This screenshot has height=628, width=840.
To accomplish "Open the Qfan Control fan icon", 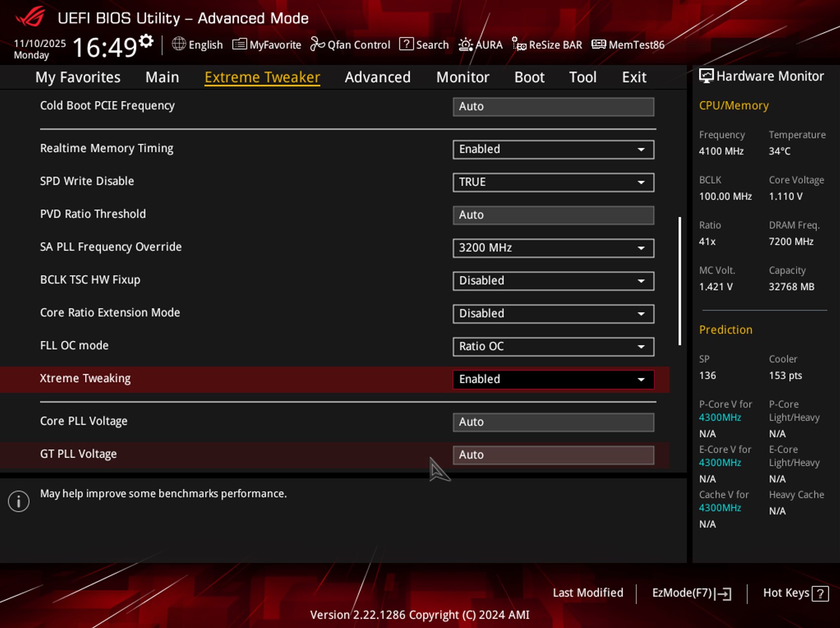I will click(317, 44).
